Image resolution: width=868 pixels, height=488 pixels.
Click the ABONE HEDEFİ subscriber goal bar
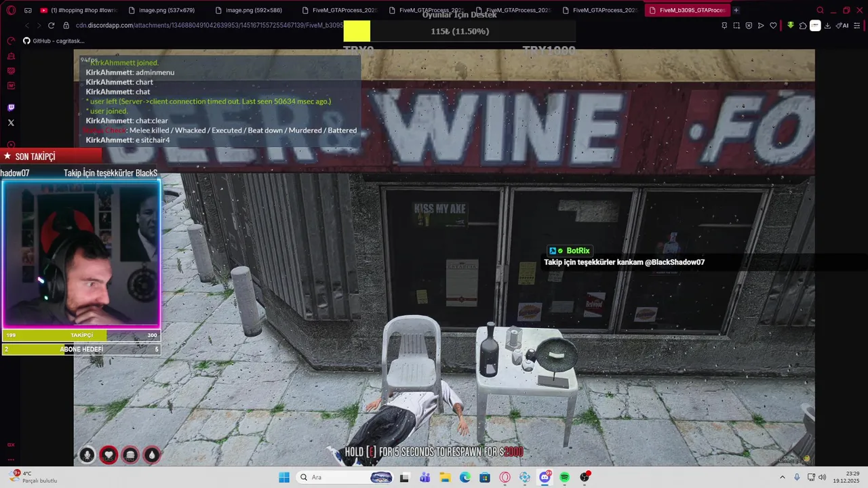point(81,349)
